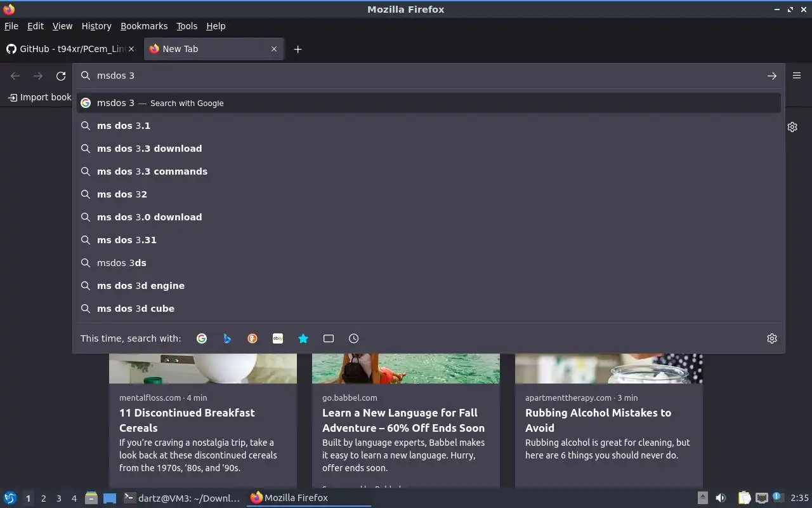This screenshot has width=812, height=508.
Task: Click the Go arrow in address bar
Action: pos(772,76)
